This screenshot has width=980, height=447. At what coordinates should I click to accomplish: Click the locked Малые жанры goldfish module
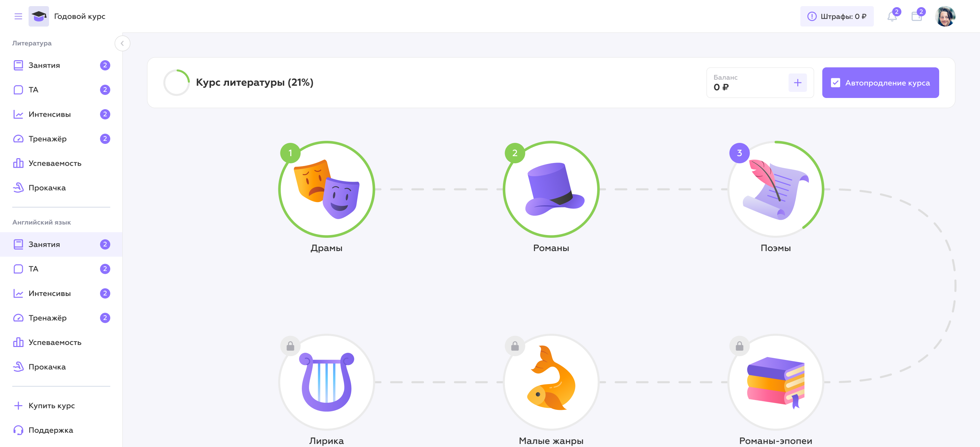coord(551,382)
